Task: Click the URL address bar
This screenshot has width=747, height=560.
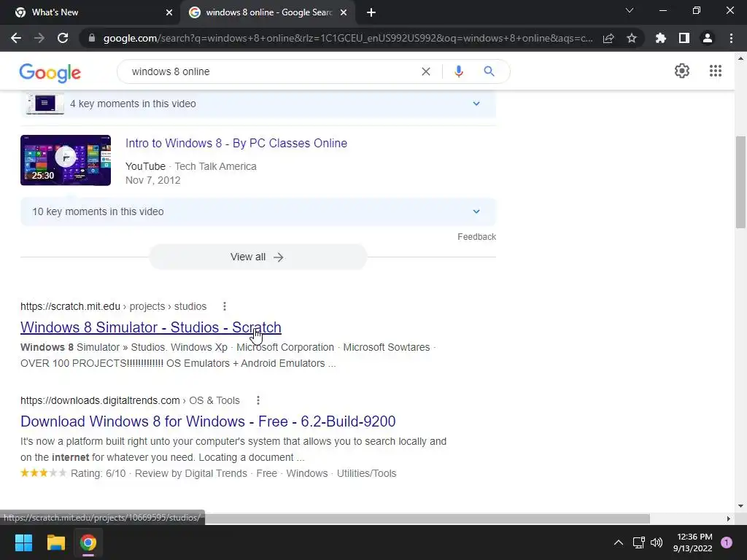Action: 348,38
